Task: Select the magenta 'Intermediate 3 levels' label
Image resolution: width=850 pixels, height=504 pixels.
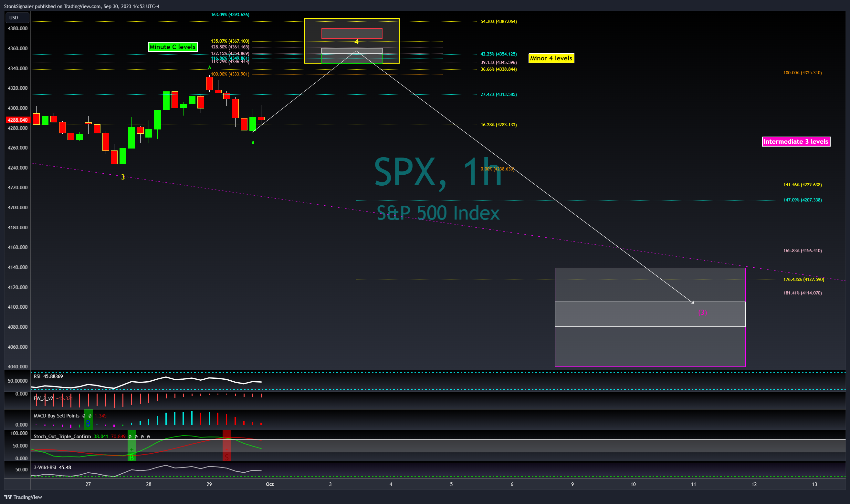Action: tap(796, 142)
